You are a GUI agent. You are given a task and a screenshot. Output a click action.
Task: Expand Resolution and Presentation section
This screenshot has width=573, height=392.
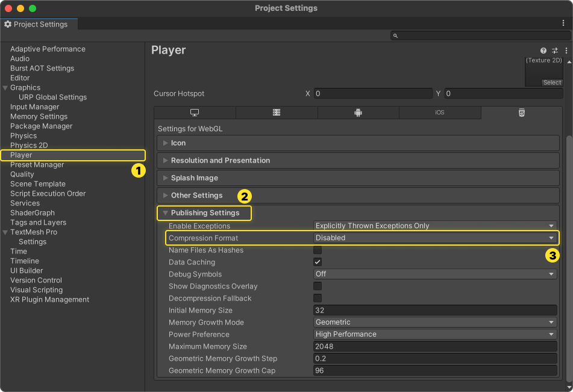tap(358, 160)
